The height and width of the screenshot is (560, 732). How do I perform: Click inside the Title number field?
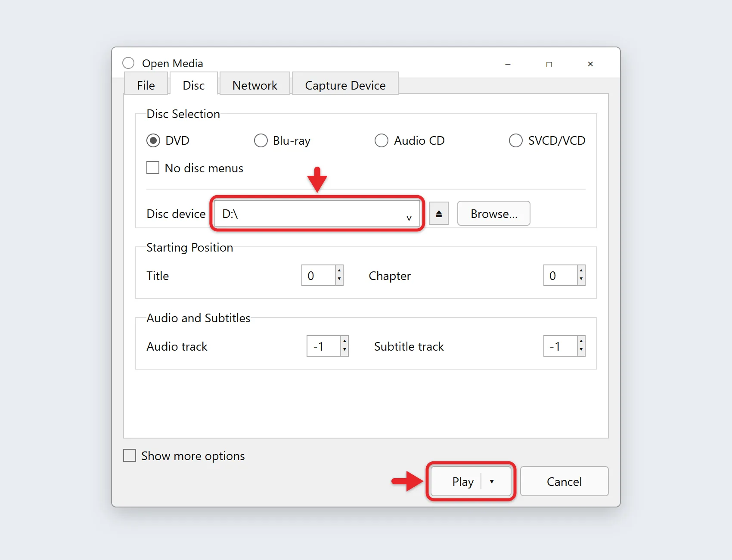click(319, 275)
